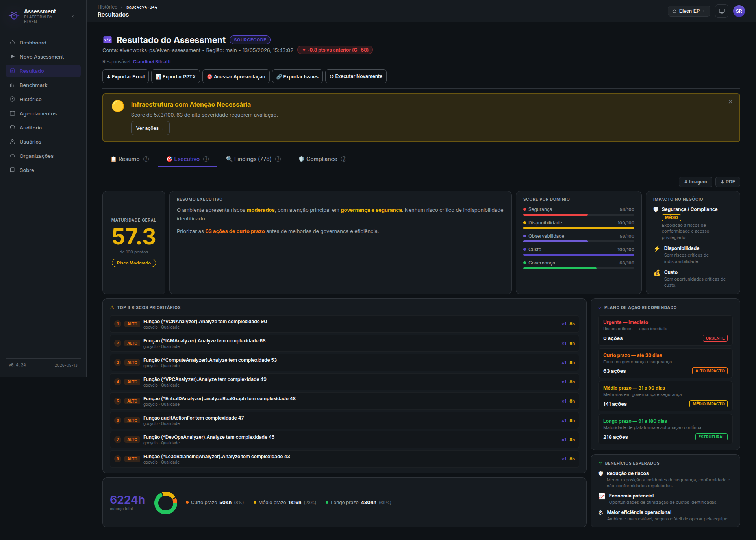This screenshot has width=756, height=540.
Task: Open the Dashboard home icon in sidebar
Action: click(12, 43)
